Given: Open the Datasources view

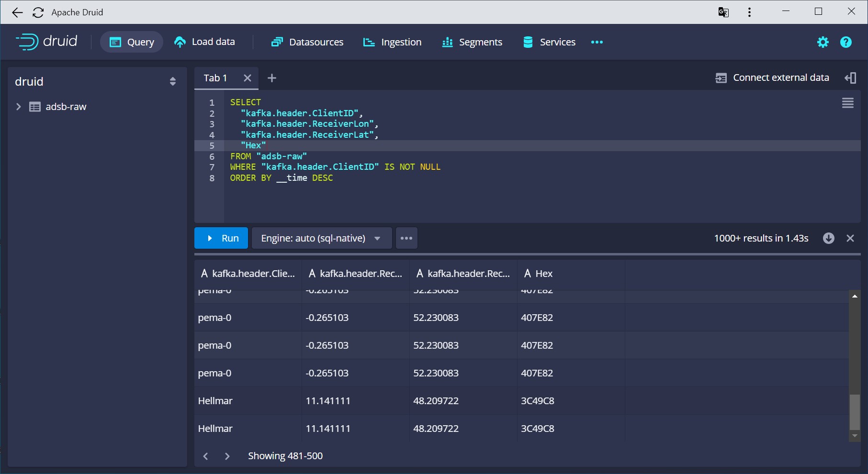Looking at the screenshot, I should (x=306, y=42).
